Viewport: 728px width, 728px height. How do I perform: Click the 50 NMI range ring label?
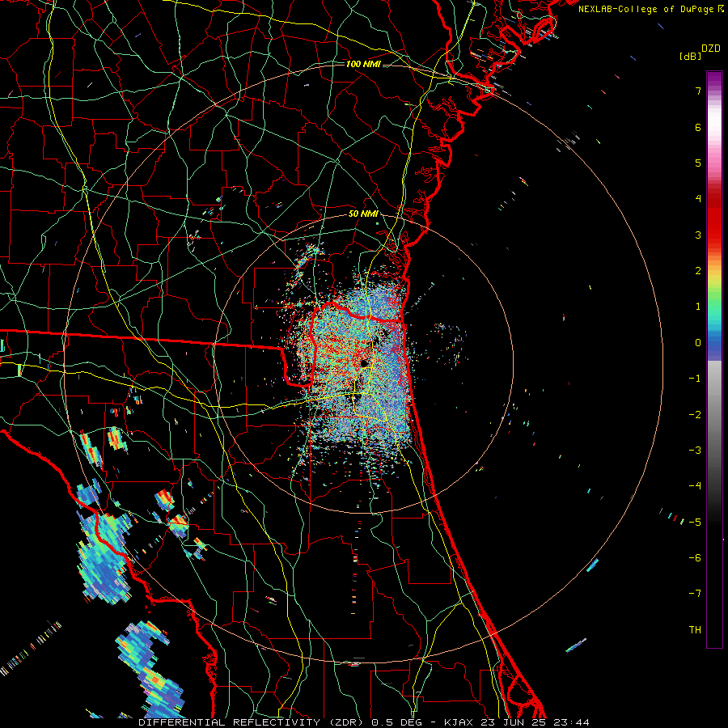point(363,214)
